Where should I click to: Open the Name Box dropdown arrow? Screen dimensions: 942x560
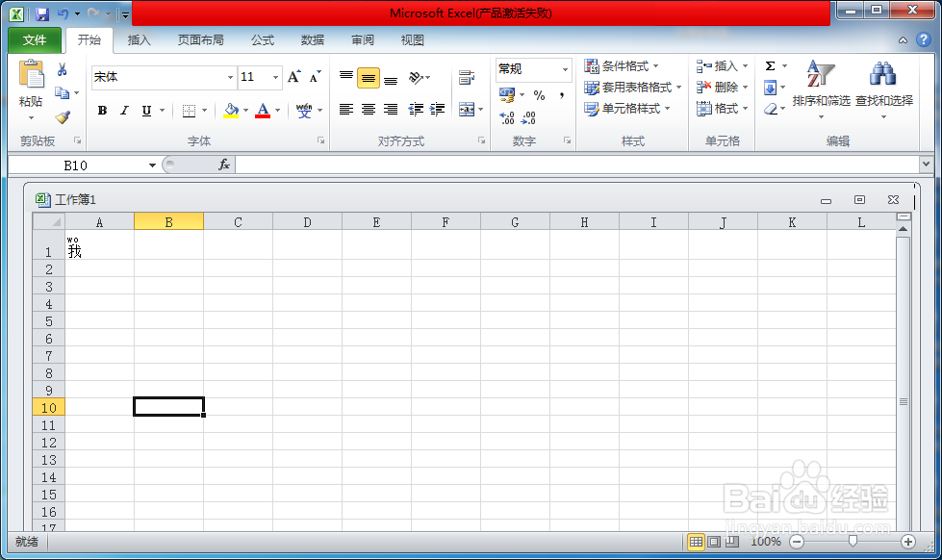152,165
